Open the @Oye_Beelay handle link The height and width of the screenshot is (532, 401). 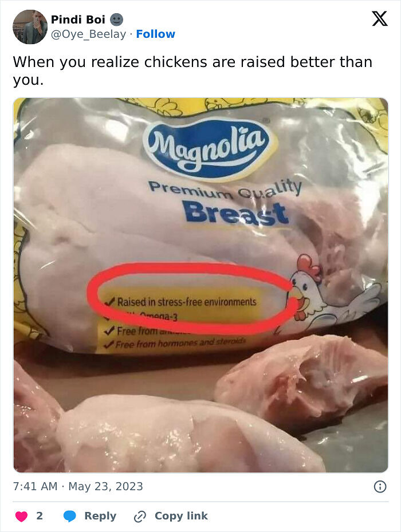pos(88,34)
